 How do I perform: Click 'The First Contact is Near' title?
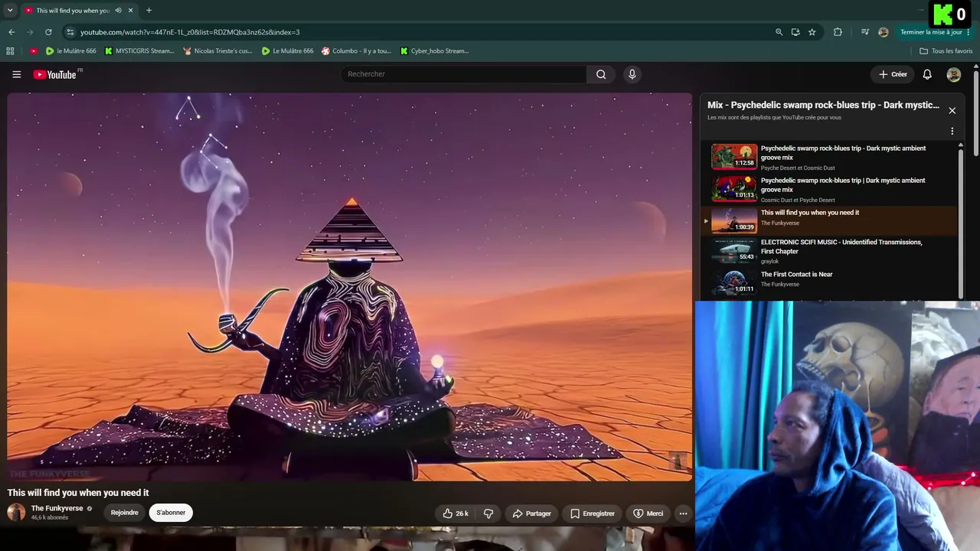tap(796, 274)
